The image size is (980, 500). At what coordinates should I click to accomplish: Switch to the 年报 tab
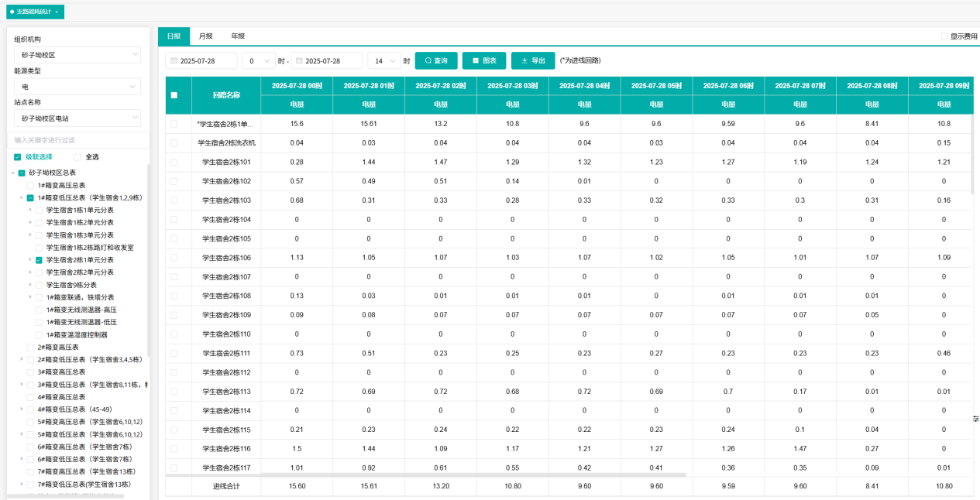pos(238,36)
